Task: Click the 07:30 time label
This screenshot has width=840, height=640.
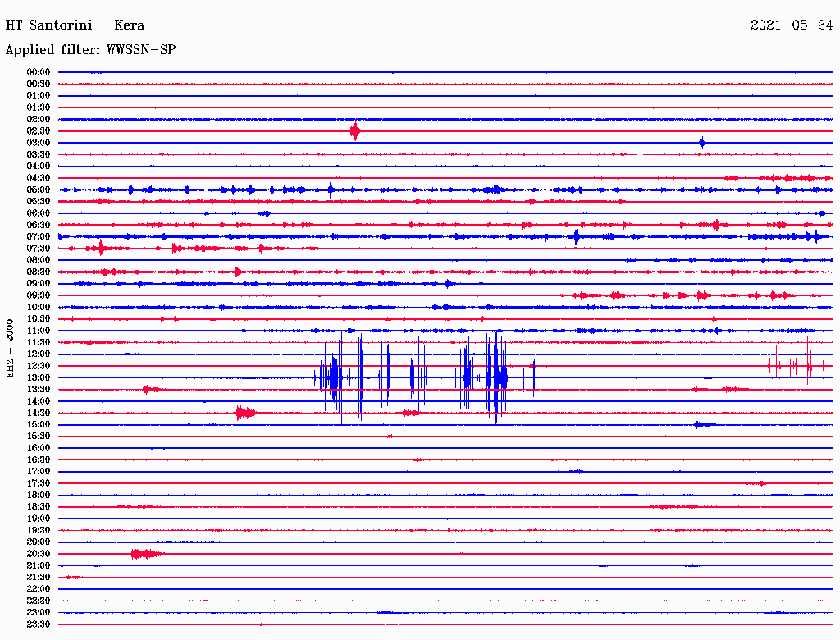Action: point(39,249)
